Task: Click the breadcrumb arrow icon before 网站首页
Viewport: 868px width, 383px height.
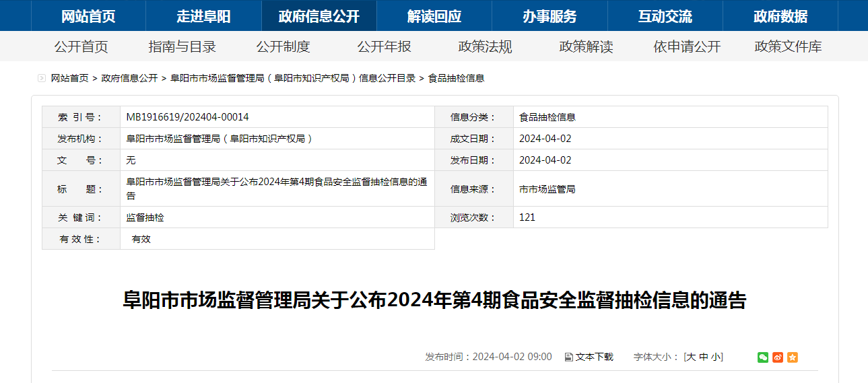Action: 42,79
